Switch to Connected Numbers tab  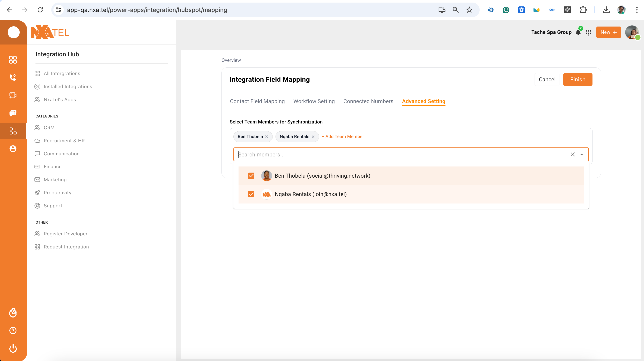point(368,101)
